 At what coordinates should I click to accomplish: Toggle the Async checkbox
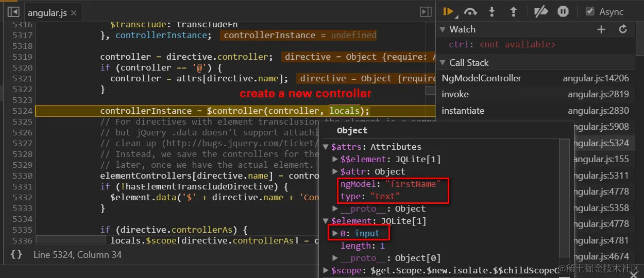[x=590, y=11]
